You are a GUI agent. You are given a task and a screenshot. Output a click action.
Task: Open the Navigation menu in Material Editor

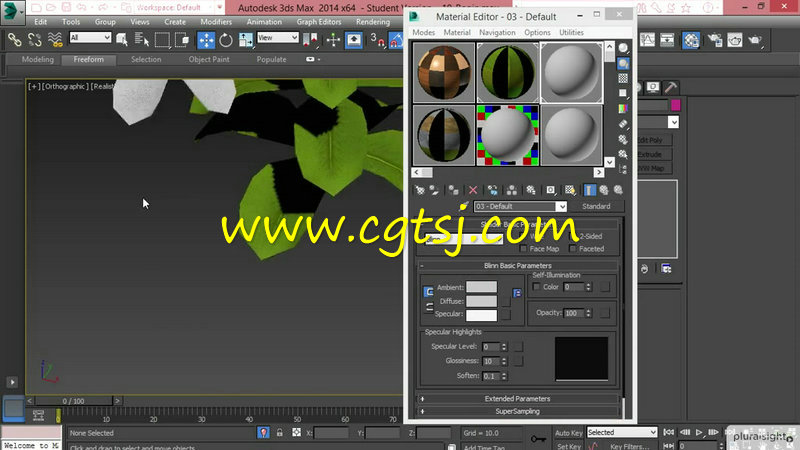tap(497, 32)
